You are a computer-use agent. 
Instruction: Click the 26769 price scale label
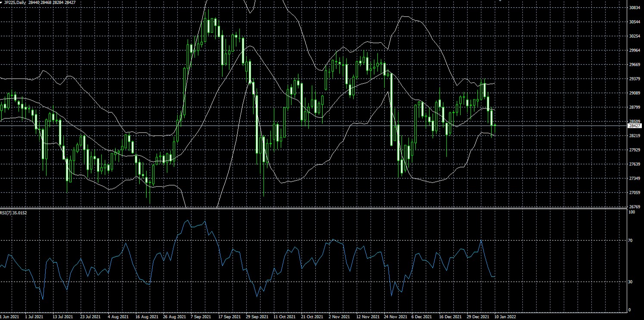(635, 207)
